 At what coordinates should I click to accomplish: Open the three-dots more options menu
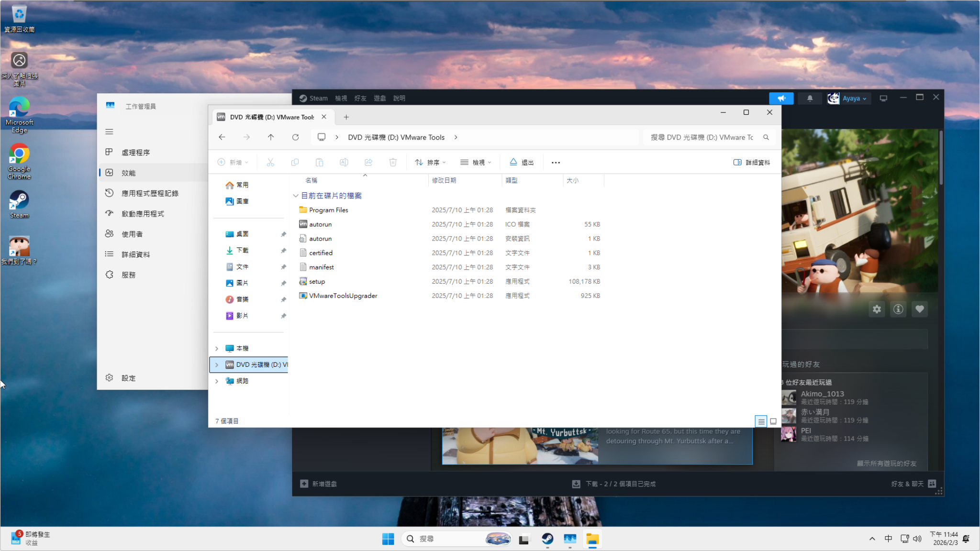point(556,163)
